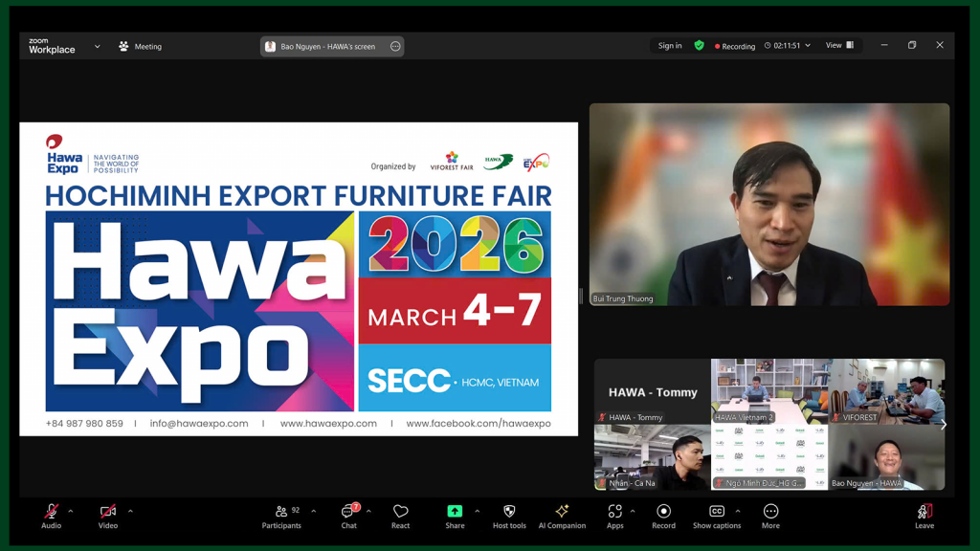Expand the arrow next to Chat

tap(368, 511)
